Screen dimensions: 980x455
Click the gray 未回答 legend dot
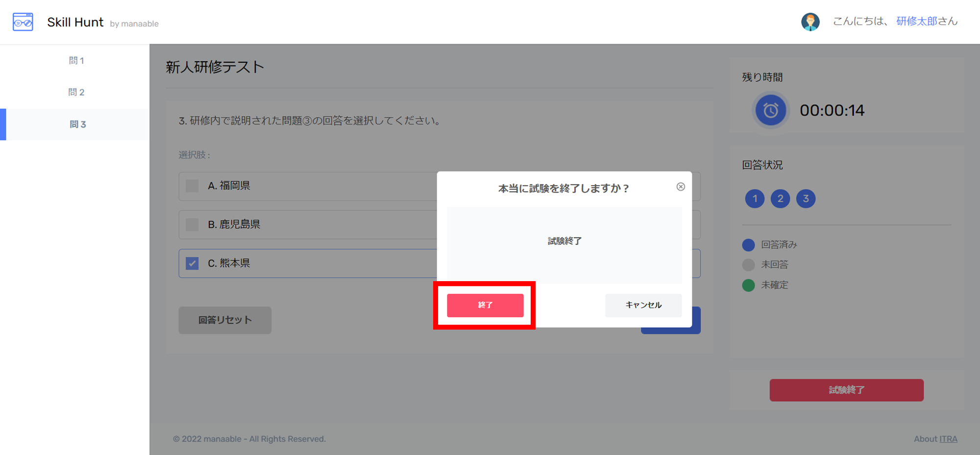point(748,265)
